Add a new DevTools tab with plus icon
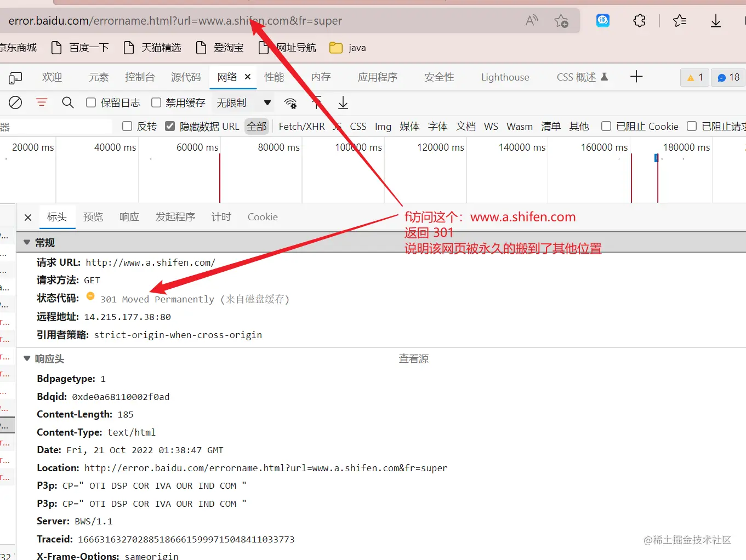746x560 pixels. [x=636, y=77]
